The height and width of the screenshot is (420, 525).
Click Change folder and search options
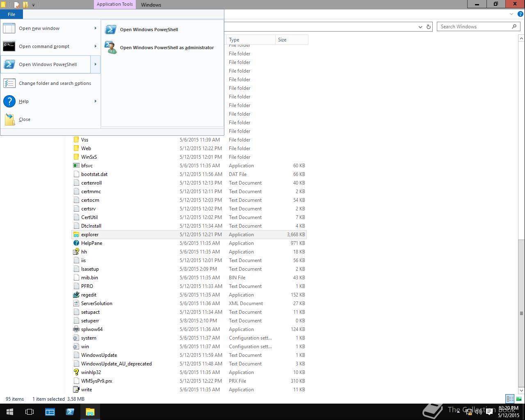(55, 83)
